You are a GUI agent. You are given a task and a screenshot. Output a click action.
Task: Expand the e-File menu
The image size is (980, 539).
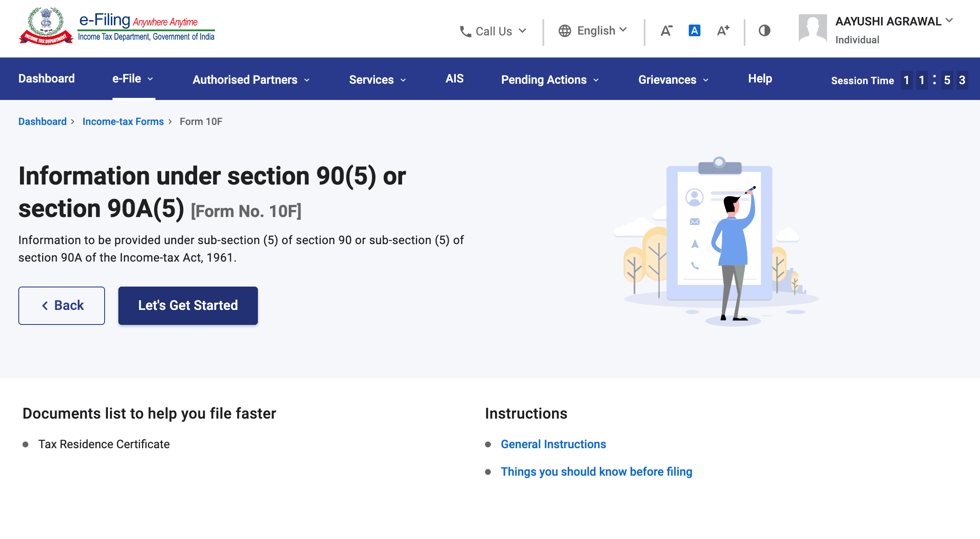(133, 79)
